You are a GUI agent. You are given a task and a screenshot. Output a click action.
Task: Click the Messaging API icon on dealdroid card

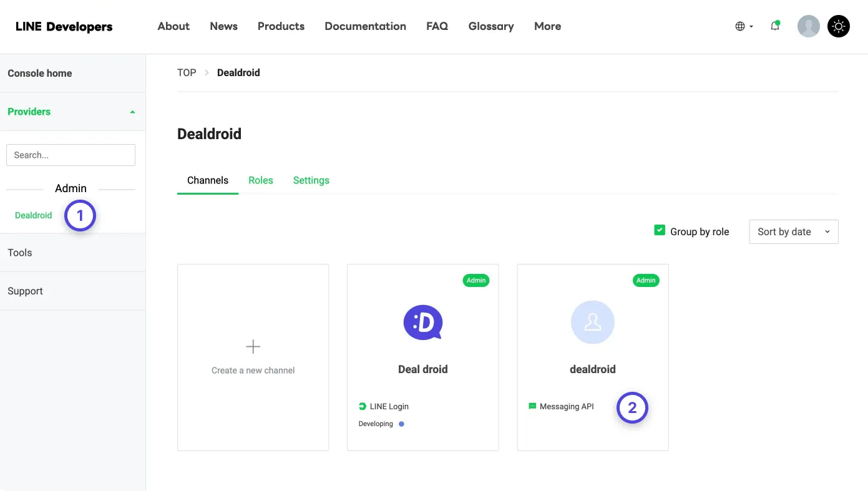tap(532, 406)
